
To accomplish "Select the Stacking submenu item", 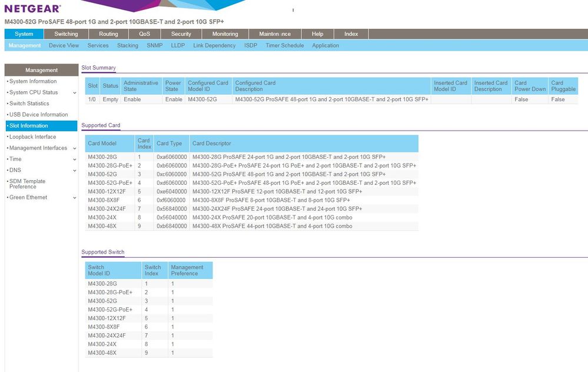I will 127,45.
